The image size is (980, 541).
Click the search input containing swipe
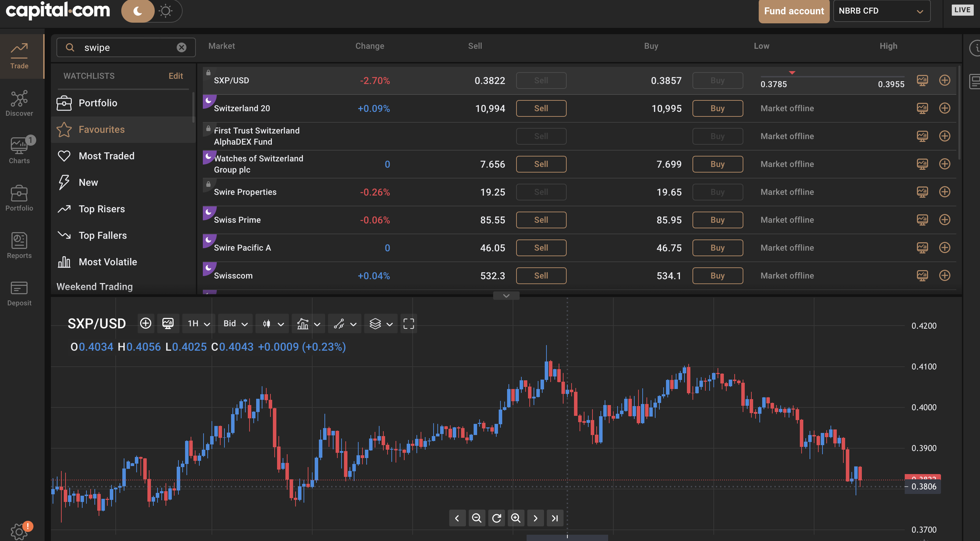126,47
